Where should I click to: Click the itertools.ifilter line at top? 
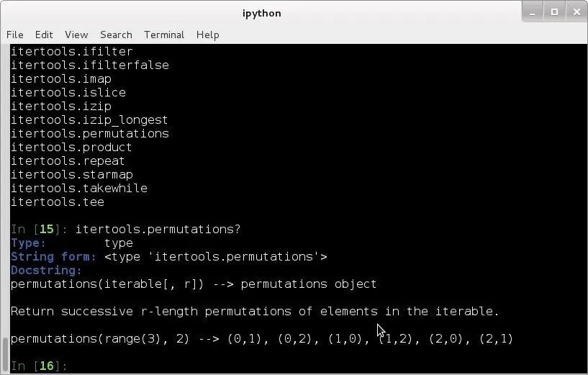[72, 52]
